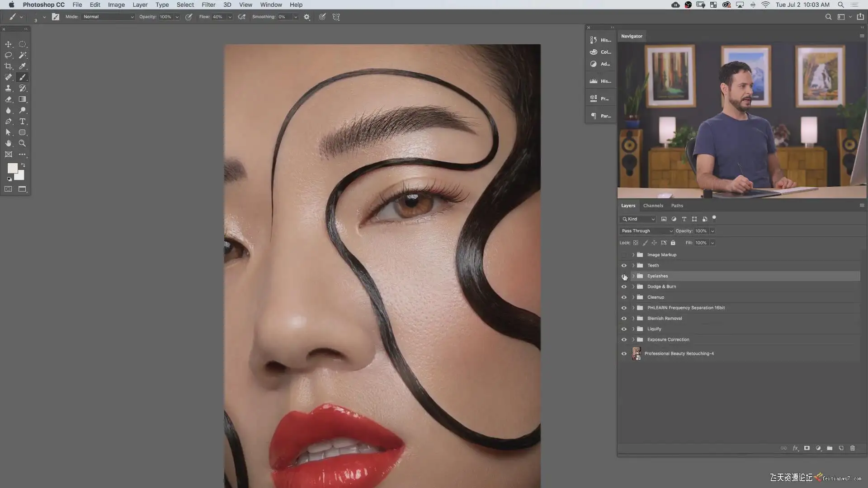Image resolution: width=868 pixels, height=488 pixels.
Task: Open the Pass Through blend mode dropdown
Action: click(x=646, y=231)
